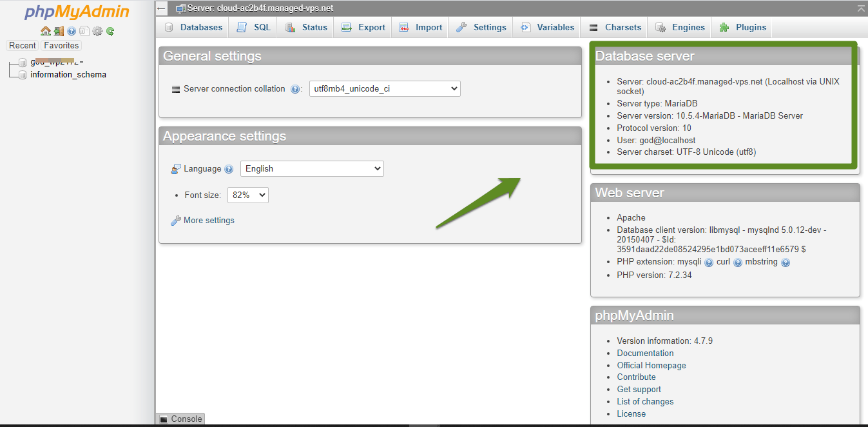868x427 pixels.
Task: Change font size using its dropdown
Action: point(247,194)
